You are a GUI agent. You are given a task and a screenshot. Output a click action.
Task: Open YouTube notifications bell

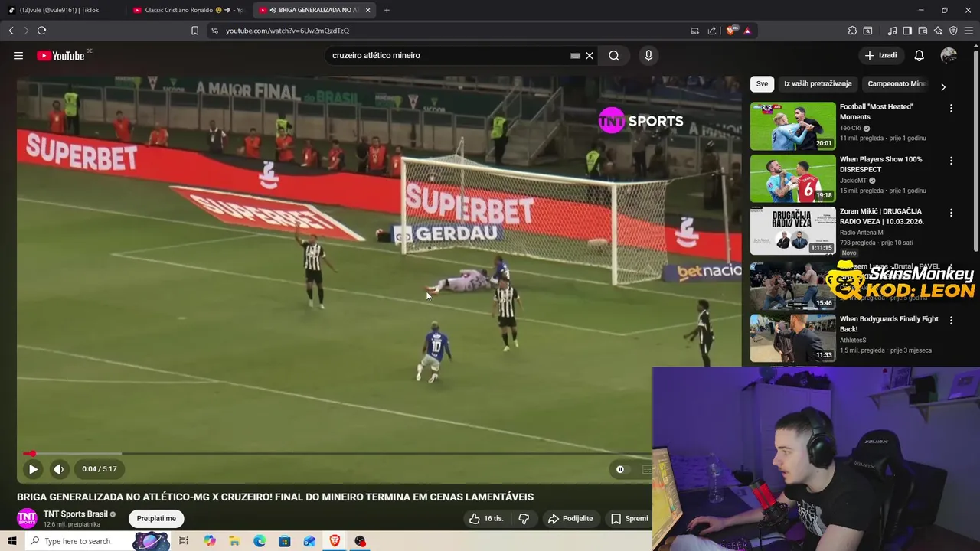coord(919,55)
